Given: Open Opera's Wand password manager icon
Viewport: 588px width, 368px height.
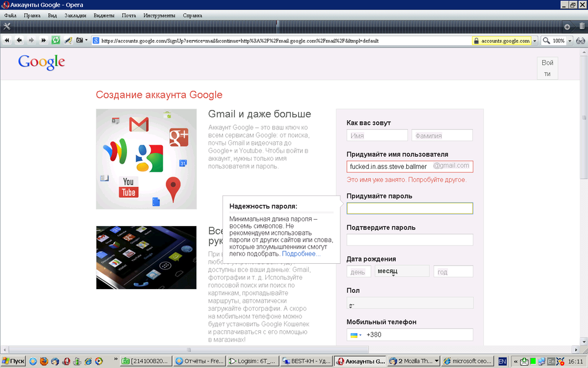Looking at the screenshot, I should [x=68, y=40].
